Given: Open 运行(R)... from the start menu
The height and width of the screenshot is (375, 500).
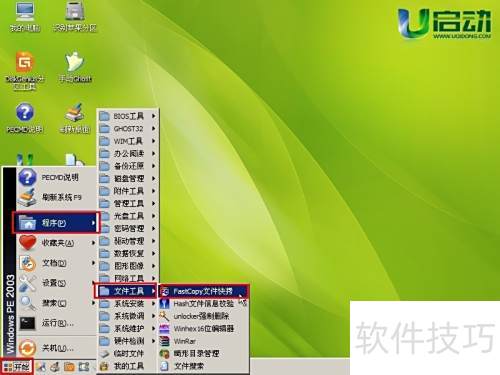Looking at the screenshot, I should 57,323.
